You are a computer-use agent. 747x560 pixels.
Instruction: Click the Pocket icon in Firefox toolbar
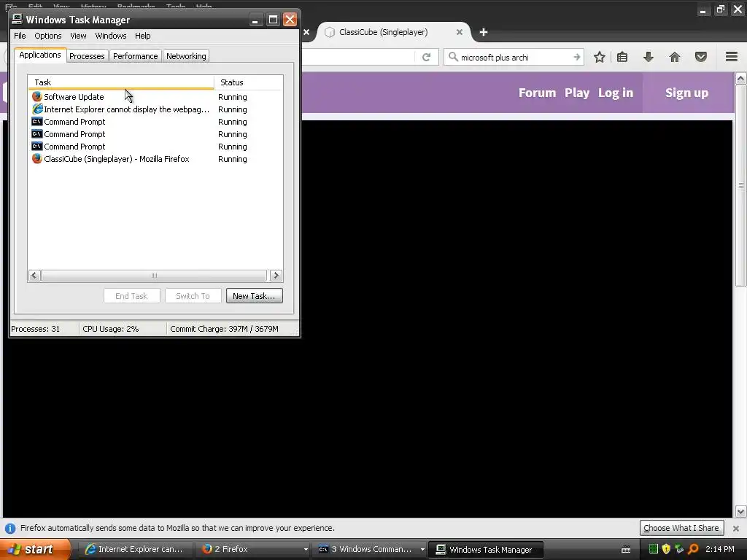tap(701, 57)
